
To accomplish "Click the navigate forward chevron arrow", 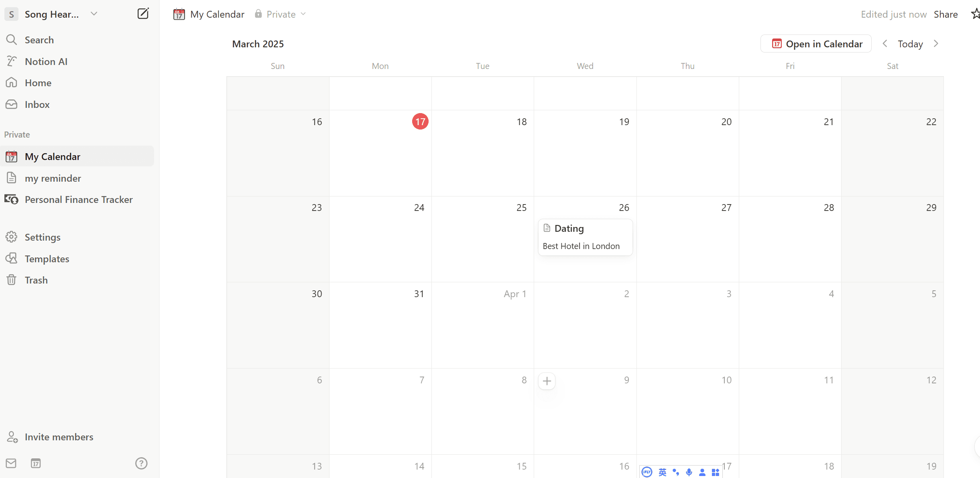I will pos(936,44).
